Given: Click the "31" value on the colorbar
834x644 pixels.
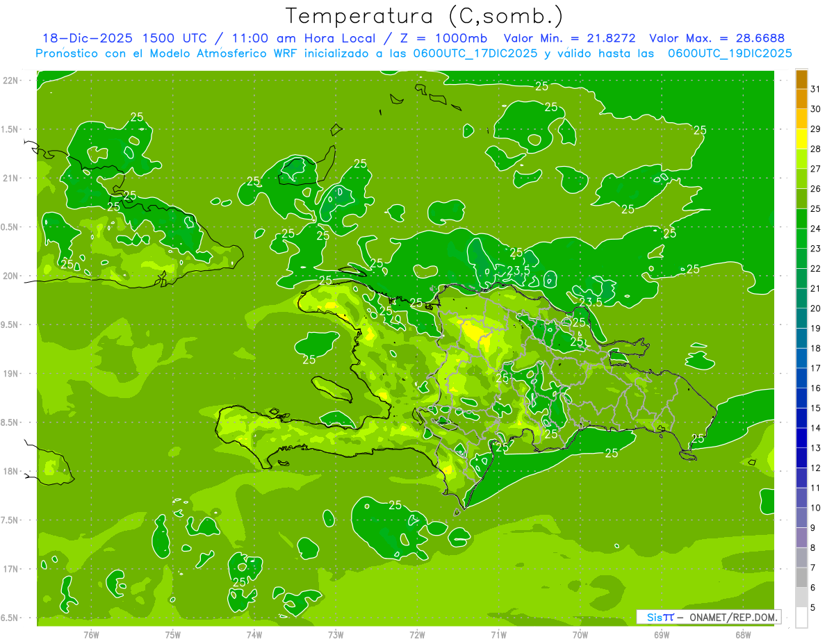Looking at the screenshot, I should click(x=815, y=89).
